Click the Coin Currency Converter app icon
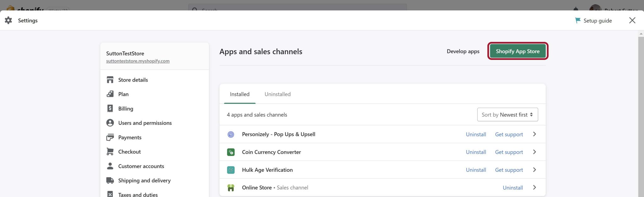 click(x=231, y=152)
